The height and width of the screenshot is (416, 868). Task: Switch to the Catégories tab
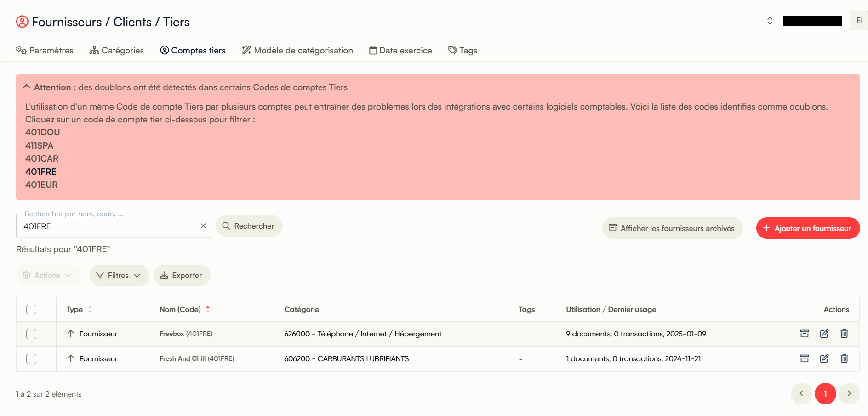pyautogui.click(x=117, y=51)
